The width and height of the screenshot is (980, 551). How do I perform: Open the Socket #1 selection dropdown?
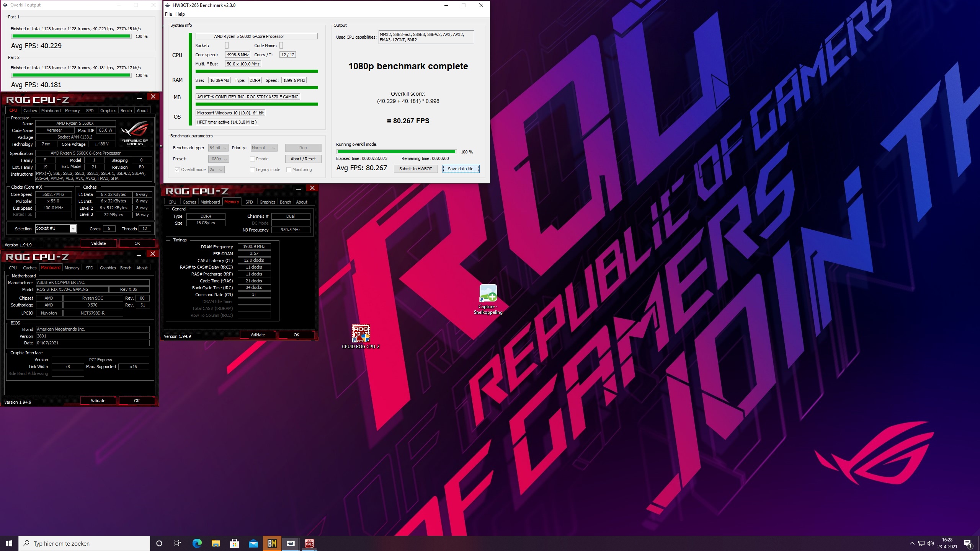click(x=56, y=228)
